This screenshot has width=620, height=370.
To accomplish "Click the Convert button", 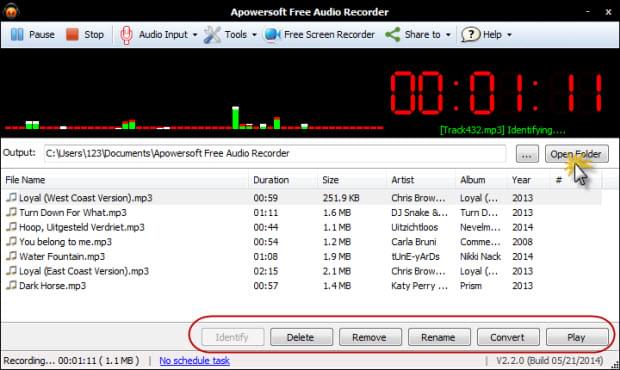I will pos(508,337).
